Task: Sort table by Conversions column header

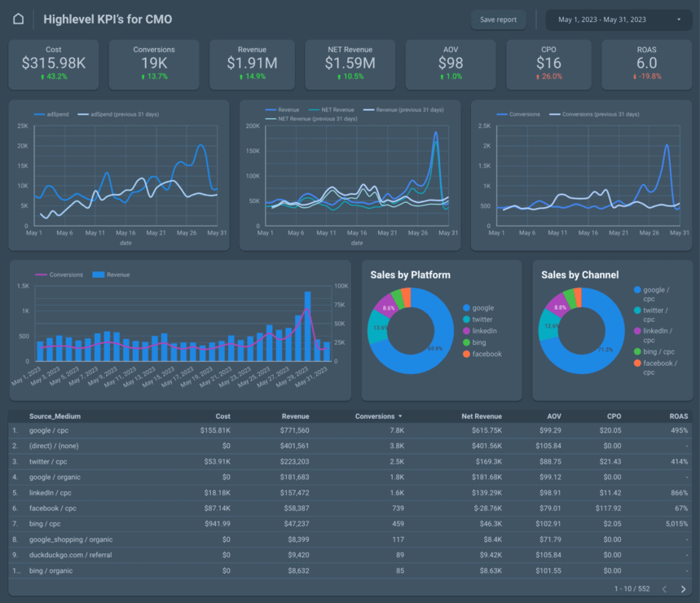Action: [379, 416]
